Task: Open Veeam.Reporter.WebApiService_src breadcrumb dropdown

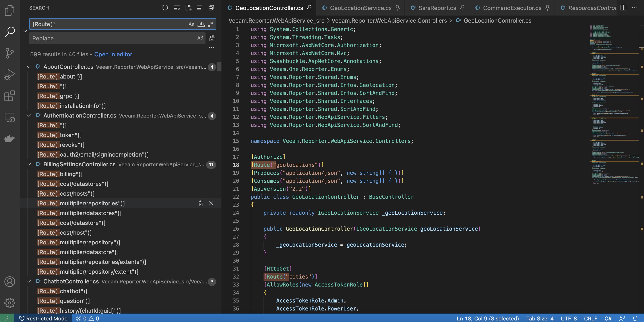Action: 277,21
